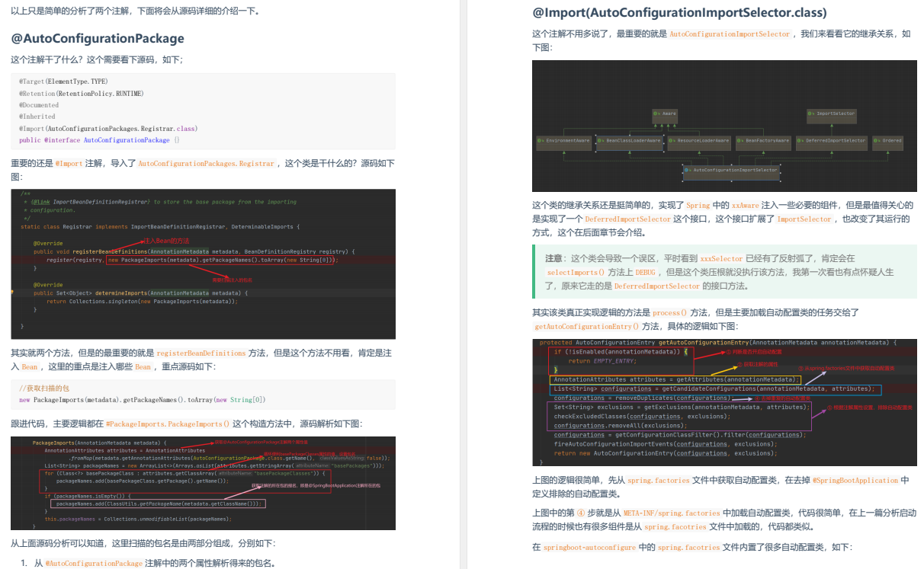Click the public @interface AutoConfigurationPackage line
The image size is (924, 569).
[x=100, y=140]
